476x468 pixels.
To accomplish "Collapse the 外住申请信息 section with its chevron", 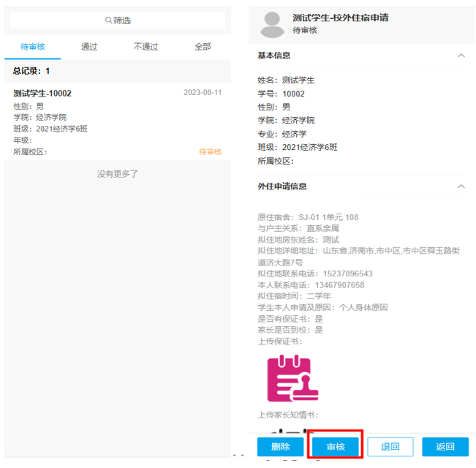I will (461, 186).
